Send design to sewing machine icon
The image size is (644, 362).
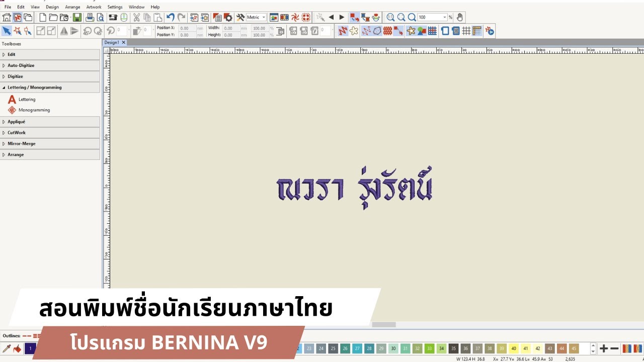(113, 17)
